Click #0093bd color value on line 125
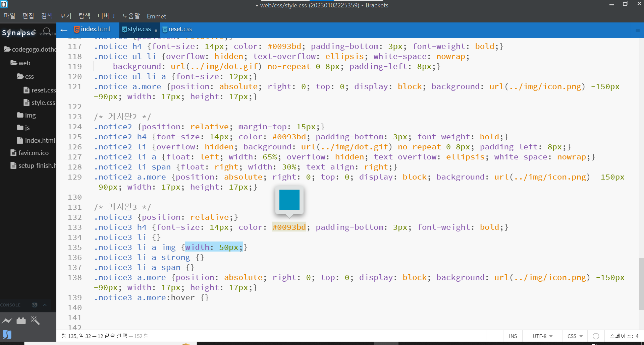644x345 pixels. tap(289, 137)
